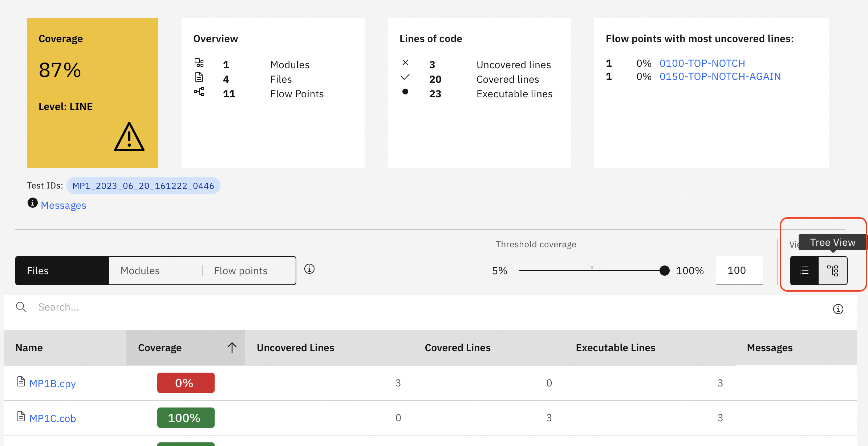
Task: Open the 0100-TOP-NOTCH flow point link
Action: click(x=702, y=63)
